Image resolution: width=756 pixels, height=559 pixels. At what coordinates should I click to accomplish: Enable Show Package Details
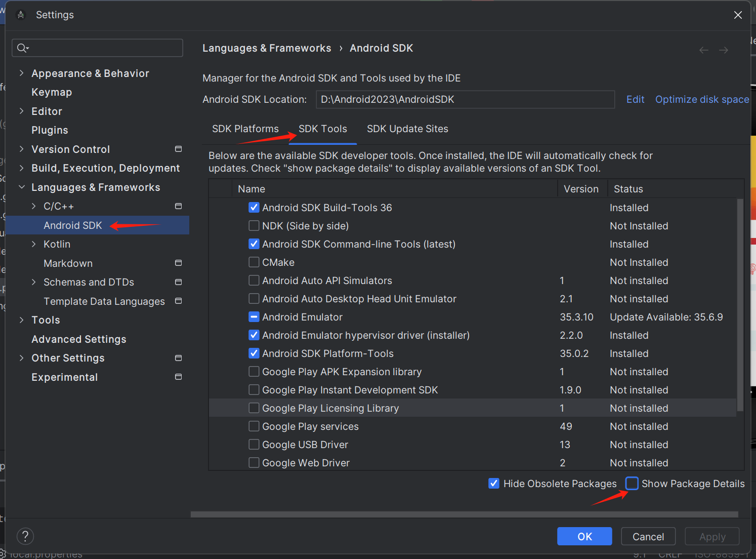[x=632, y=484]
